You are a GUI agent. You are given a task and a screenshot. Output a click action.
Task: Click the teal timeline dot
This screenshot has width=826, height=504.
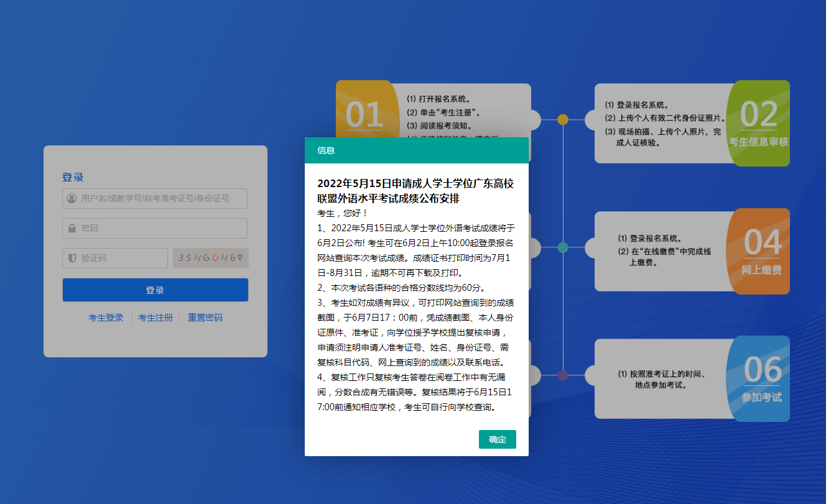(563, 247)
